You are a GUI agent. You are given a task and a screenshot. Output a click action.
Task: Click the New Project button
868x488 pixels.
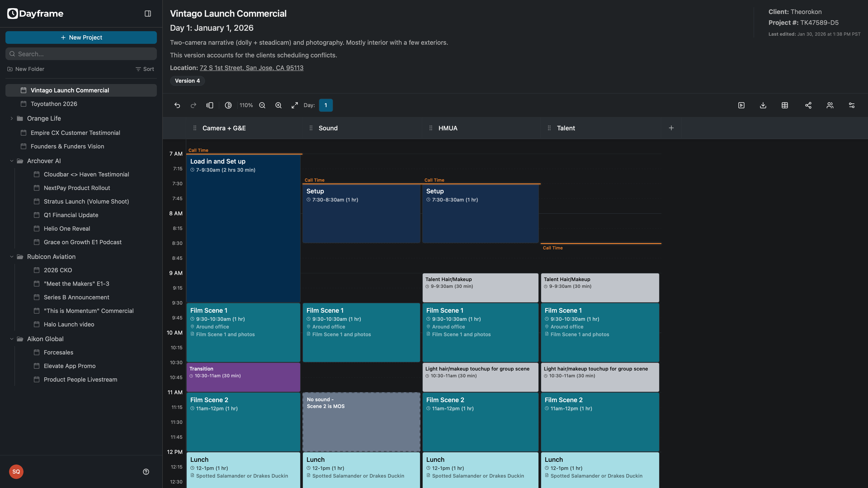pyautogui.click(x=81, y=37)
